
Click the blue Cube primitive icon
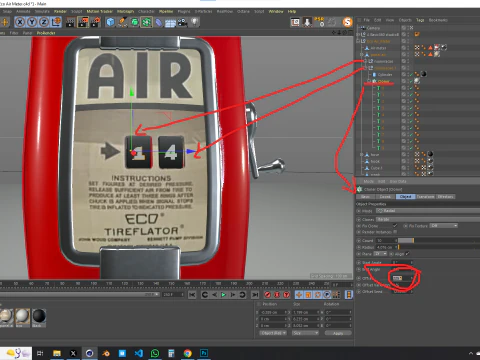coord(110,22)
